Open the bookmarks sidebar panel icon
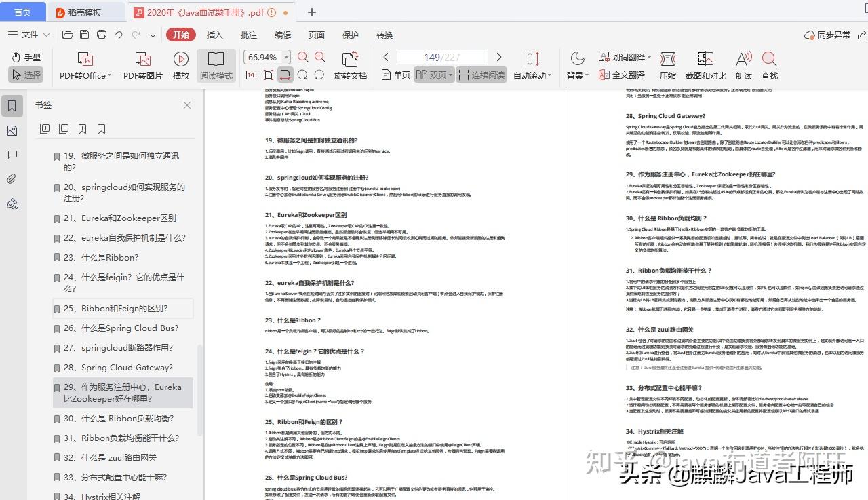 (12, 105)
